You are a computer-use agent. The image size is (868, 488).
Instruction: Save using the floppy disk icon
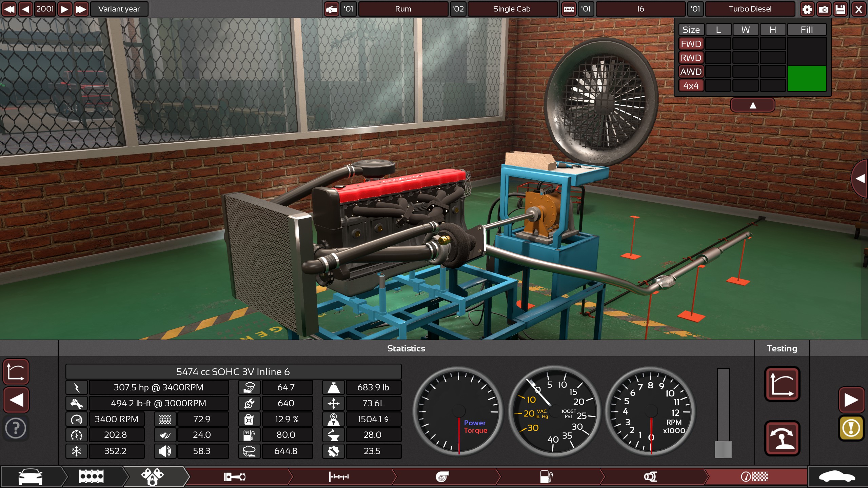click(840, 9)
